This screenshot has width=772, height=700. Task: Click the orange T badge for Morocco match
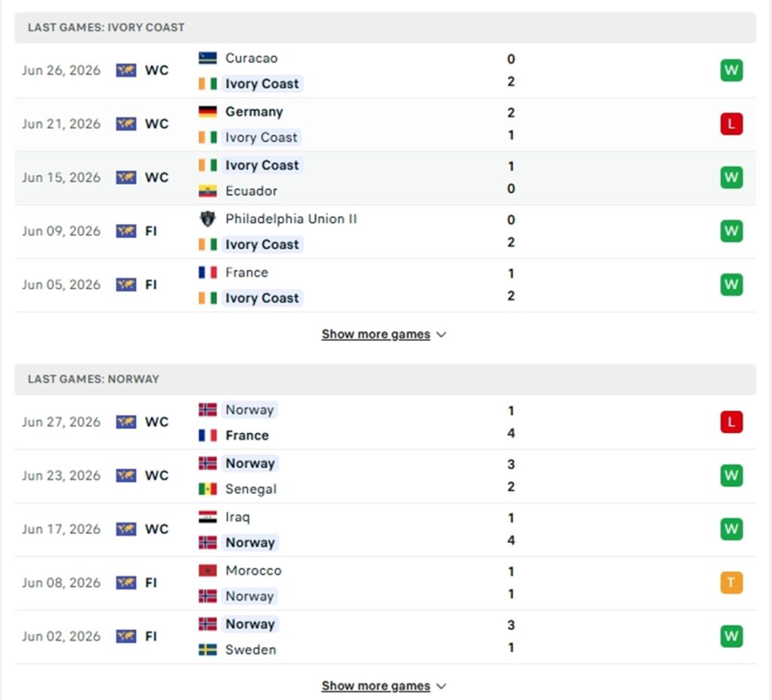click(731, 583)
